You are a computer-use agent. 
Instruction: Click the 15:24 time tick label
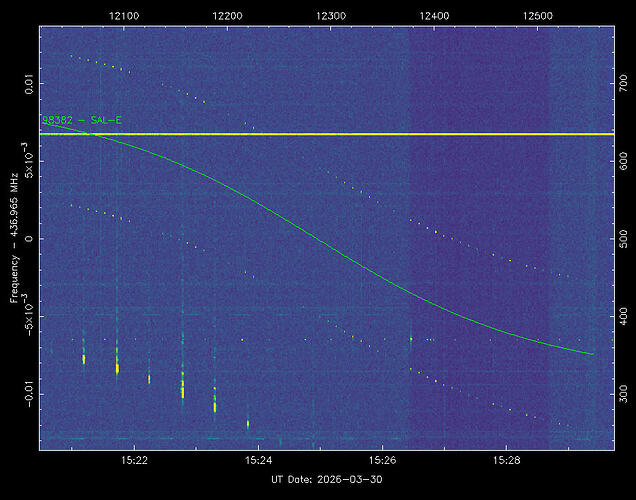(x=258, y=461)
